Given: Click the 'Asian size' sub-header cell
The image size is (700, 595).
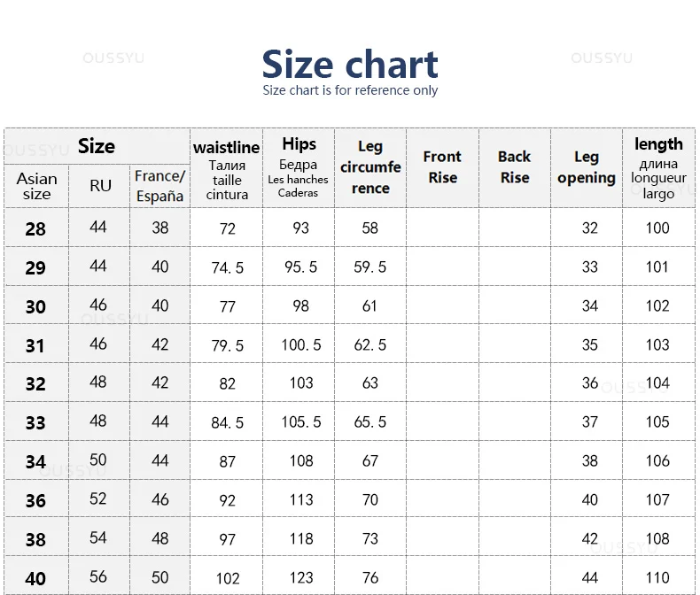Looking at the screenshot, I should click(x=36, y=187).
